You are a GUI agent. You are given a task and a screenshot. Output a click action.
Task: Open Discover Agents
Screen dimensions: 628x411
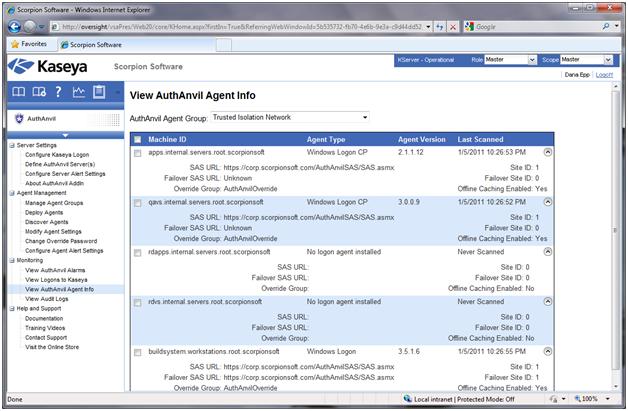click(46, 222)
